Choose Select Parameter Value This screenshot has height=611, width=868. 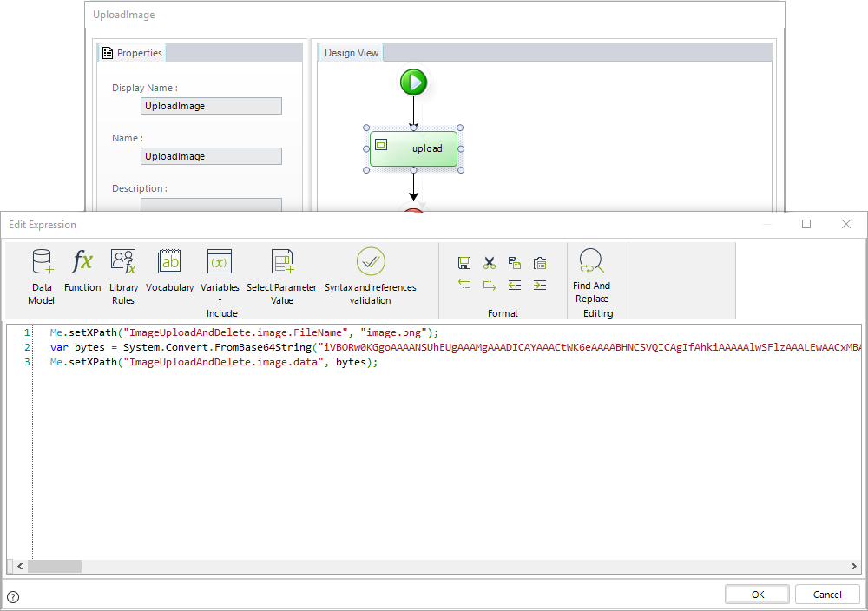coord(282,276)
